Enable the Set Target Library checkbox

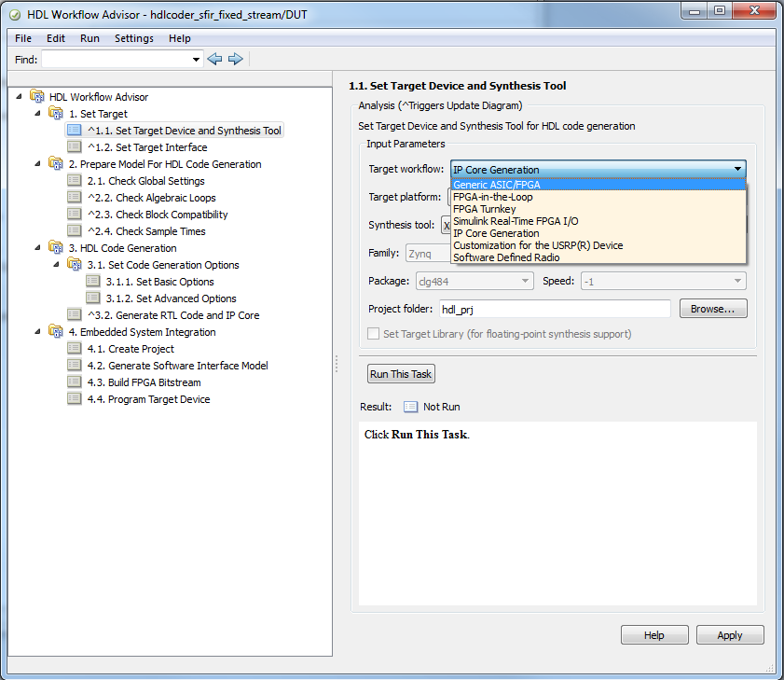(x=373, y=334)
